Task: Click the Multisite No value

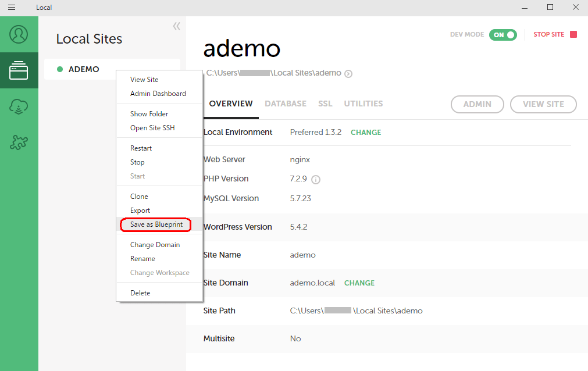Action: [295, 339]
